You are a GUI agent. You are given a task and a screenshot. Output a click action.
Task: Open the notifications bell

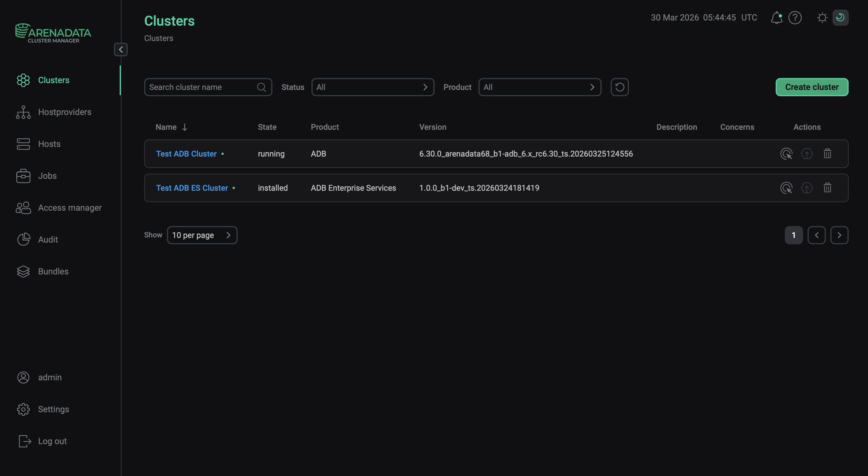(x=776, y=18)
